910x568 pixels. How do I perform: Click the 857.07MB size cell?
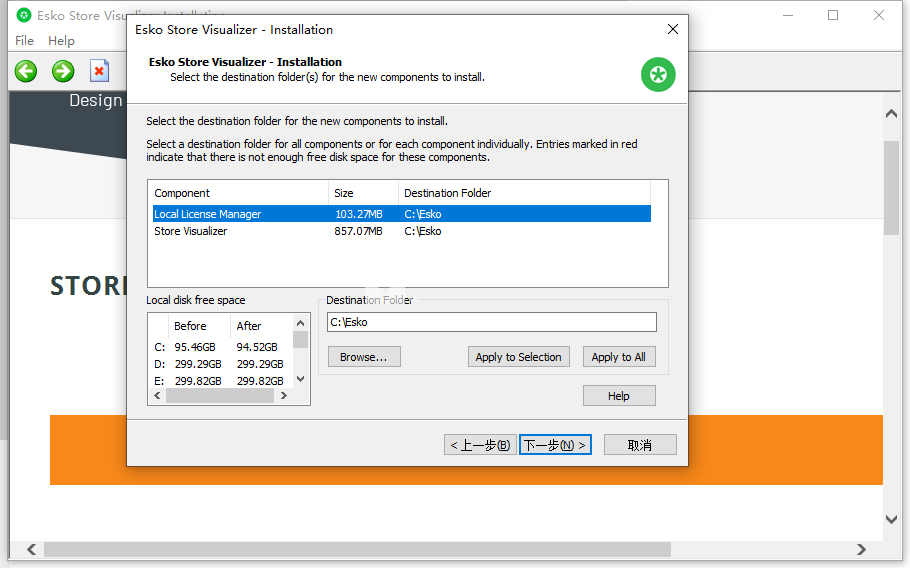click(x=358, y=231)
